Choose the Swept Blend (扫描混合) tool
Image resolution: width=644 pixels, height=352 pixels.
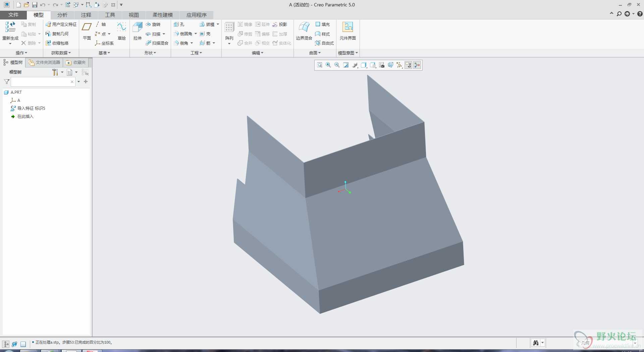(x=157, y=43)
